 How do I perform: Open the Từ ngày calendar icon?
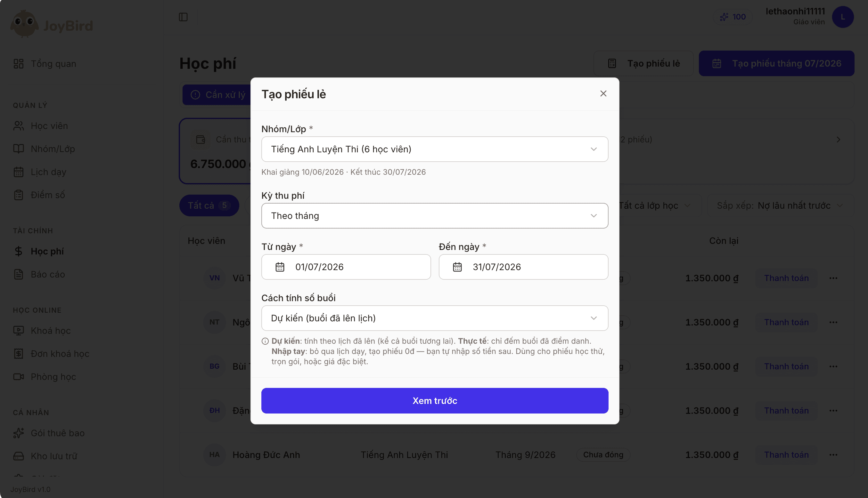pos(280,267)
